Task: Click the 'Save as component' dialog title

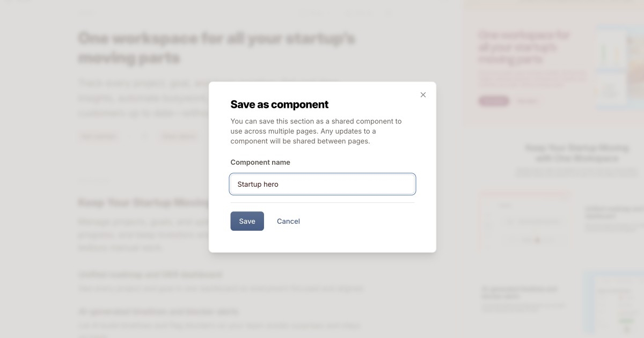Action: pyautogui.click(x=279, y=105)
